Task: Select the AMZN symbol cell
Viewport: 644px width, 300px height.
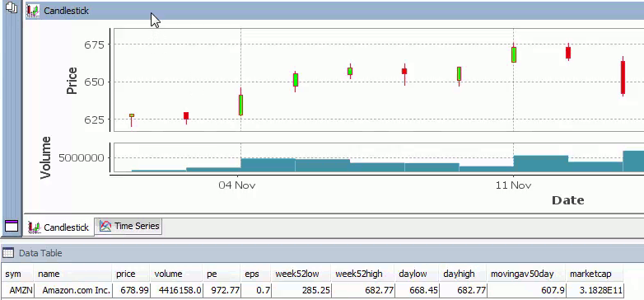Action: click(18, 290)
